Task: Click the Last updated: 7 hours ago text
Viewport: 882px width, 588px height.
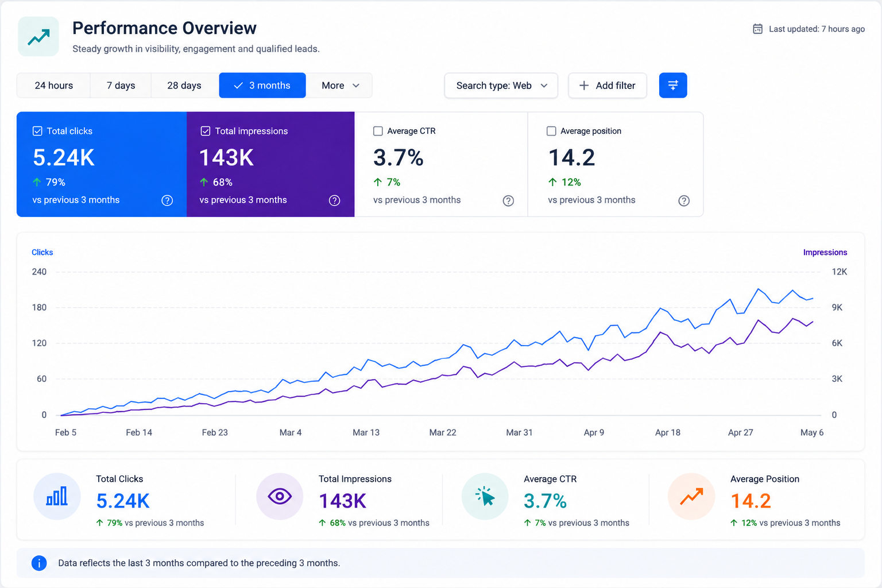Action: tap(817, 29)
